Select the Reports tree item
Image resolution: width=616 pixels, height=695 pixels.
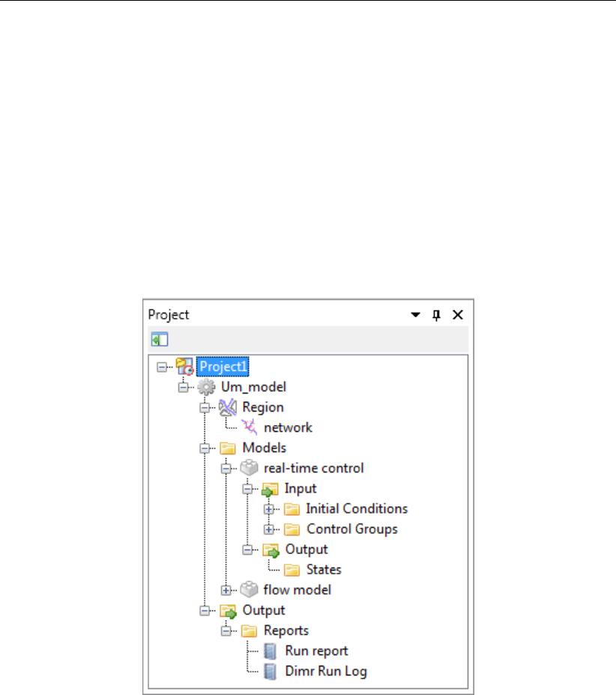(286, 631)
